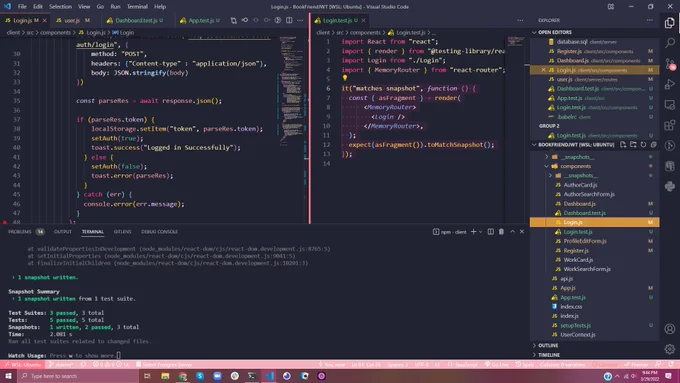Click the left editor minimap
This screenshot has height=383, width=680.
[x=292, y=91]
